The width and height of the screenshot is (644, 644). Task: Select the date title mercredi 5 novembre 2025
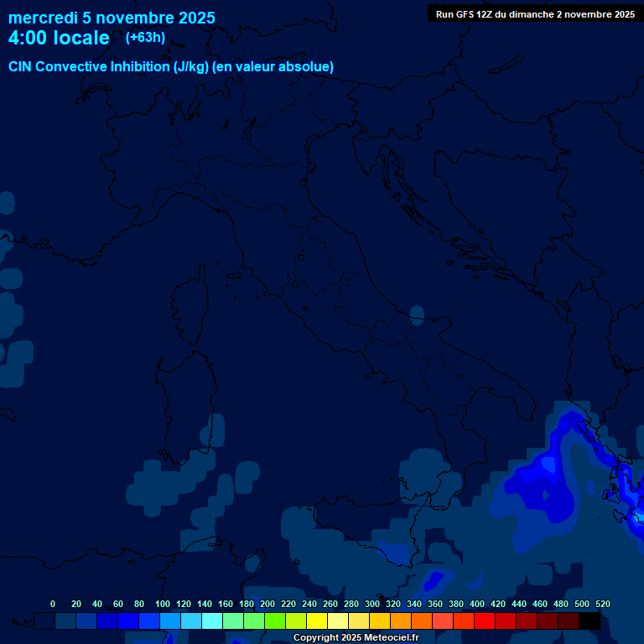point(112,18)
